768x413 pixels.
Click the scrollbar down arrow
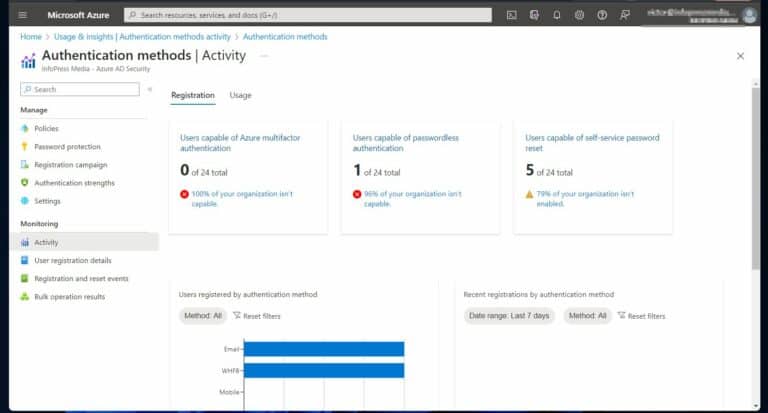pos(755,406)
